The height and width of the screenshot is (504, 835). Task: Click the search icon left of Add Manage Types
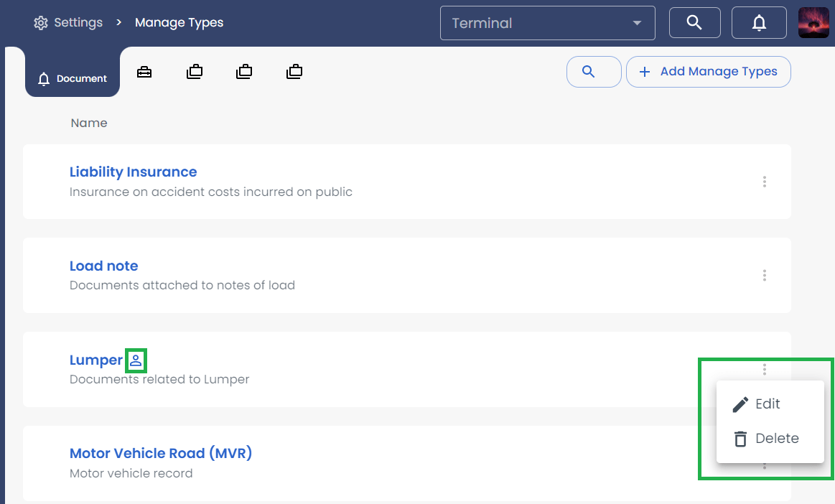point(594,72)
